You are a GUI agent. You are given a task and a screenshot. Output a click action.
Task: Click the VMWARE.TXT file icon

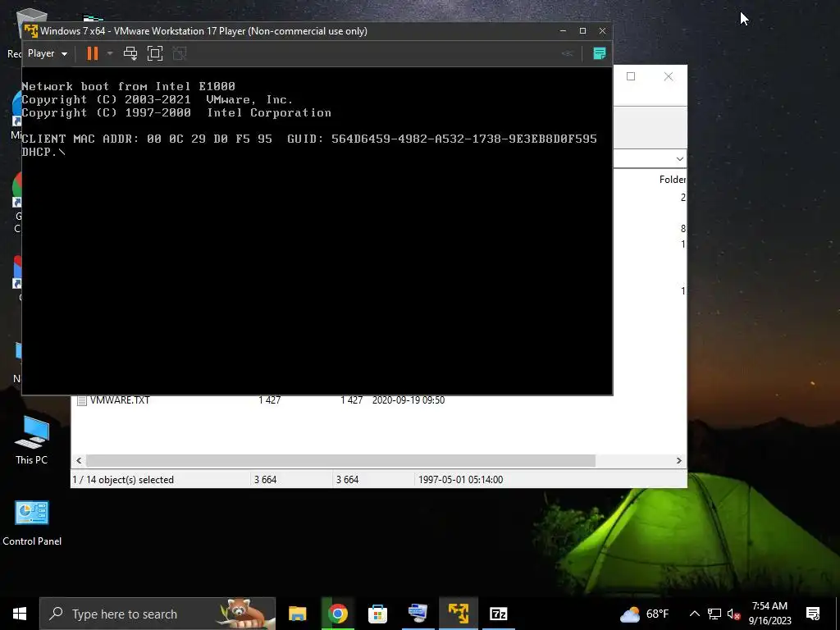pyautogui.click(x=82, y=400)
